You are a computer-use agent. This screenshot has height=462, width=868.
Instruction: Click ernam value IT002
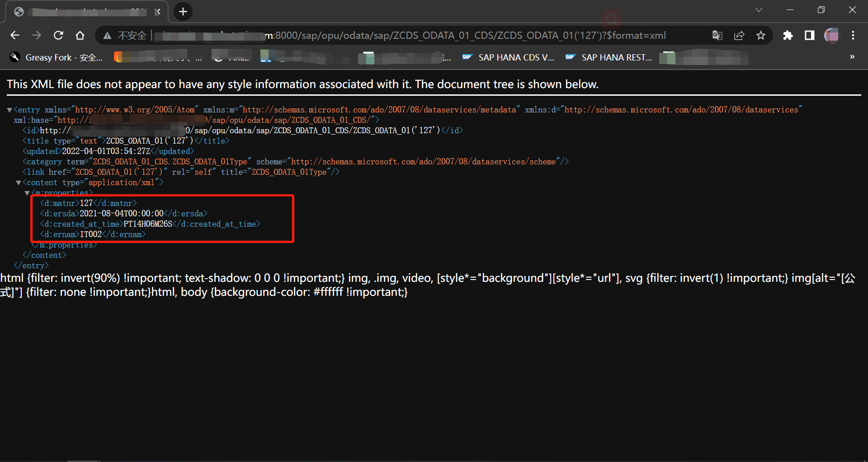[91, 234]
